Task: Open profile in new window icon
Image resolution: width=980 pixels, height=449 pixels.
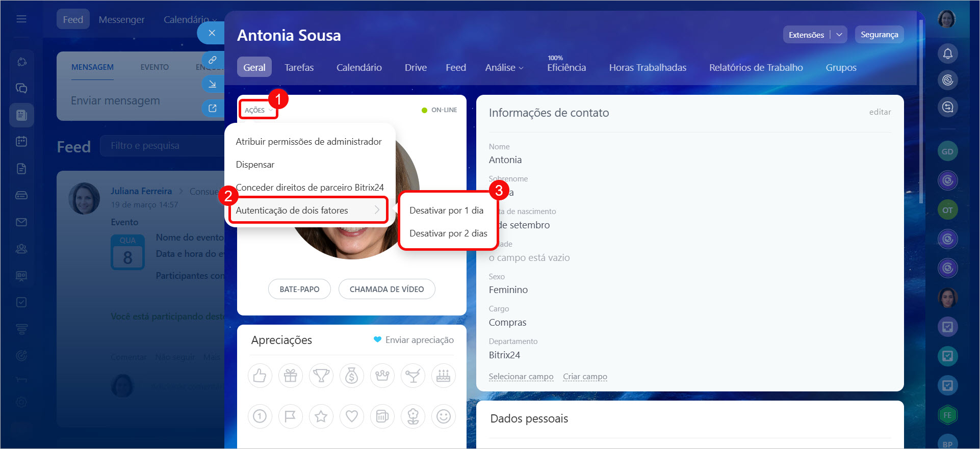Action: [213, 108]
